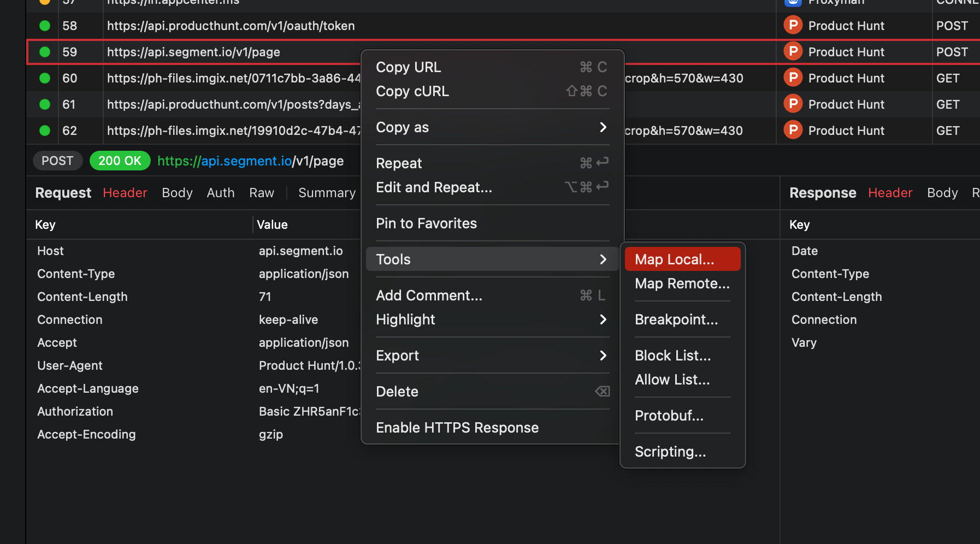This screenshot has height=544, width=980.
Task: Click the green status dot of request 62
Action: coord(45,131)
